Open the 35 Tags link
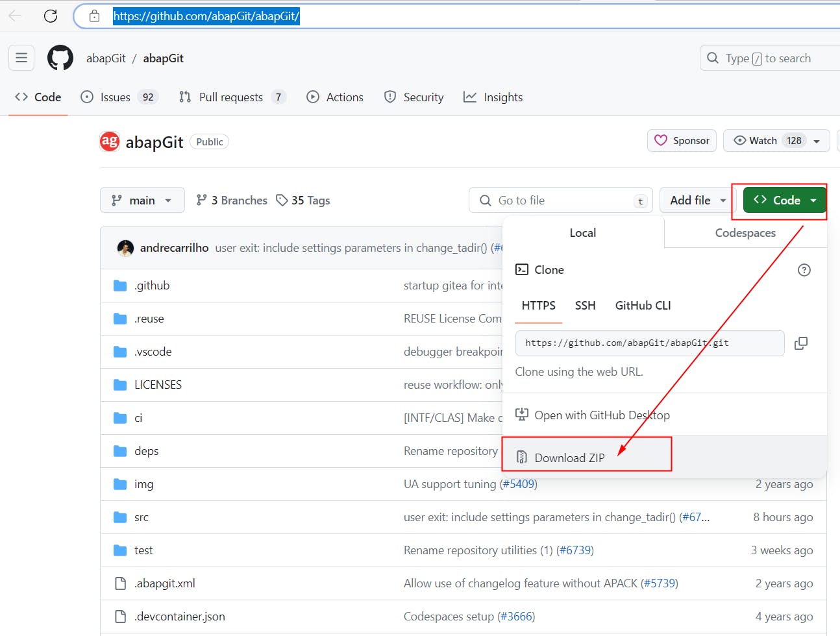Image resolution: width=840 pixels, height=636 pixels. [303, 200]
